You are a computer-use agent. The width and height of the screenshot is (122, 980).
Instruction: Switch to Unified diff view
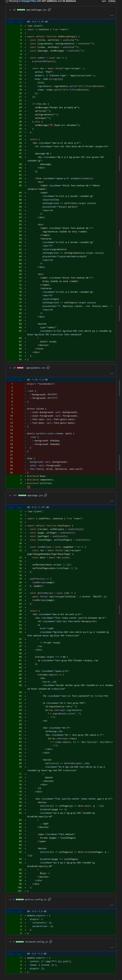[x=112, y=1]
